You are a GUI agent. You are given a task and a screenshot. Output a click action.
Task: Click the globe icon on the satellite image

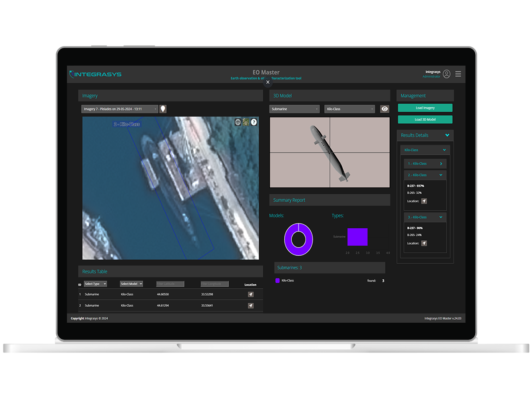point(238,122)
